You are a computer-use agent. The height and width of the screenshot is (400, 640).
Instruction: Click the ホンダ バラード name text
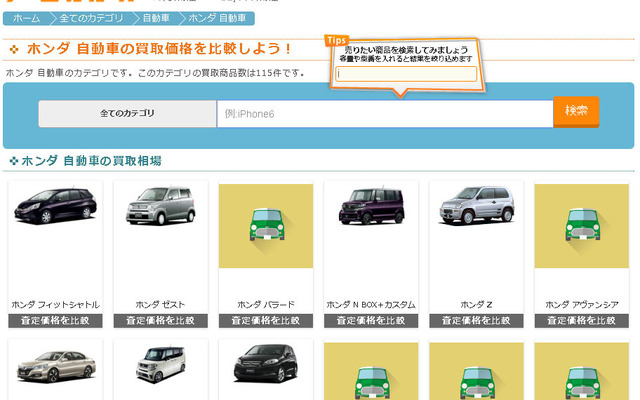(266, 304)
